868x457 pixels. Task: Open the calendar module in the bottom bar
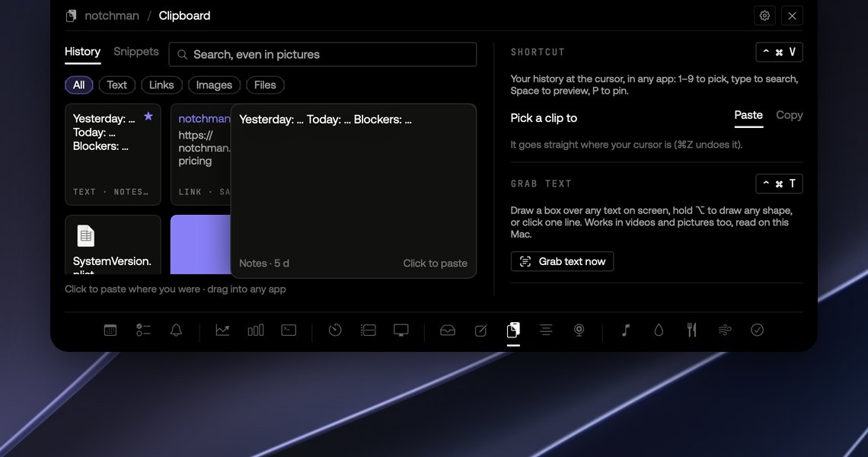pos(110,330)
